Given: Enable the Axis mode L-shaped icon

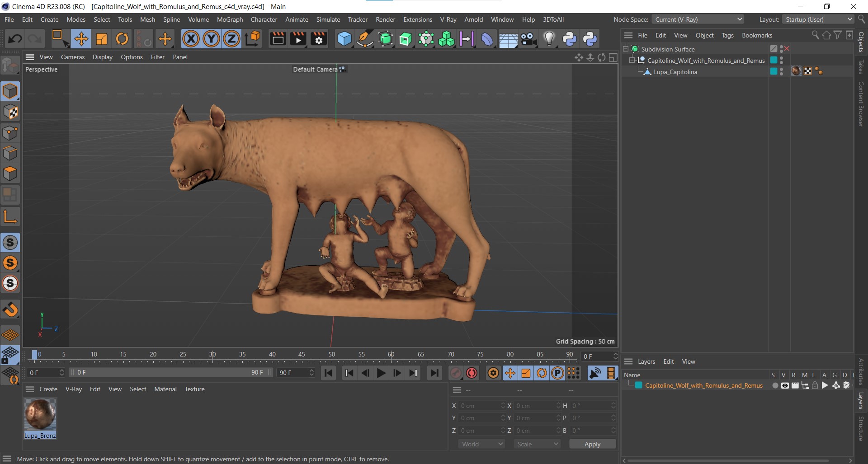Looking at the screenshot, I should [10, 217].
